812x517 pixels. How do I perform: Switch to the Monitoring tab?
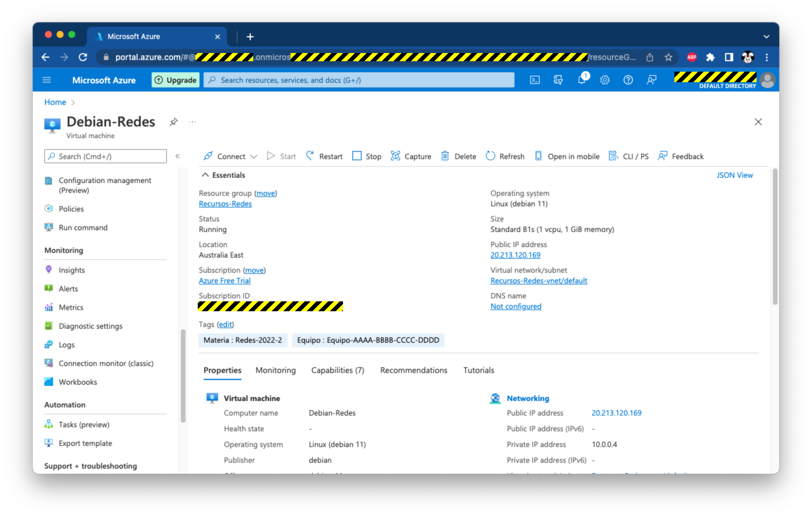275,370
